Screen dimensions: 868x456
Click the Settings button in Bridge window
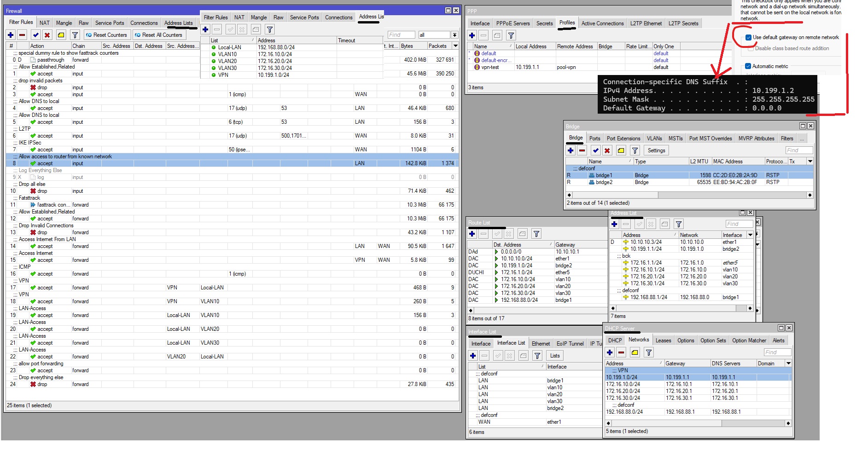656,150
